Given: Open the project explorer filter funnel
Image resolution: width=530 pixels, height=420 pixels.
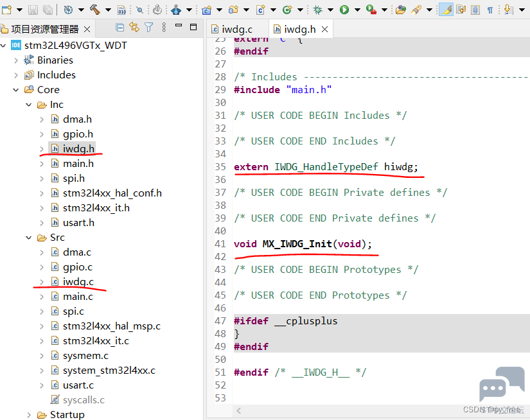Looking at the screenshot, I should (x=149, y=28).
